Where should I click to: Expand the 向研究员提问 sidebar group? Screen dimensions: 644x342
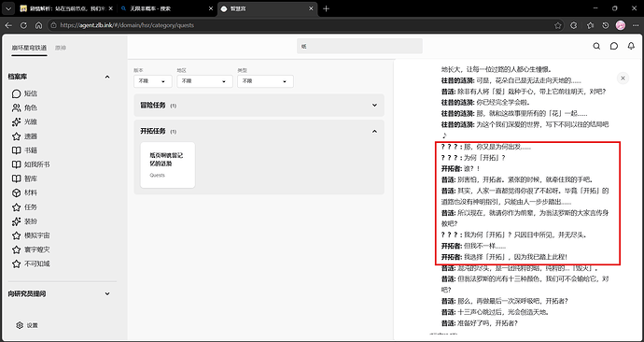107,294
